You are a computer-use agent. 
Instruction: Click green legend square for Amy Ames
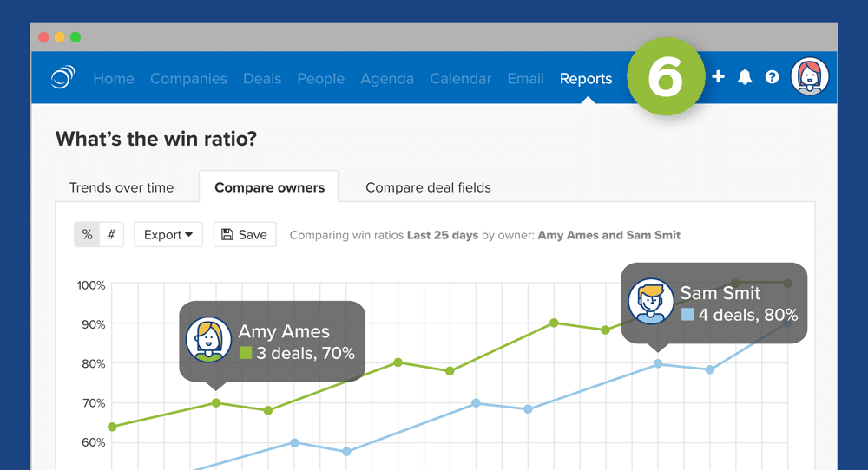tap(246, 353)
